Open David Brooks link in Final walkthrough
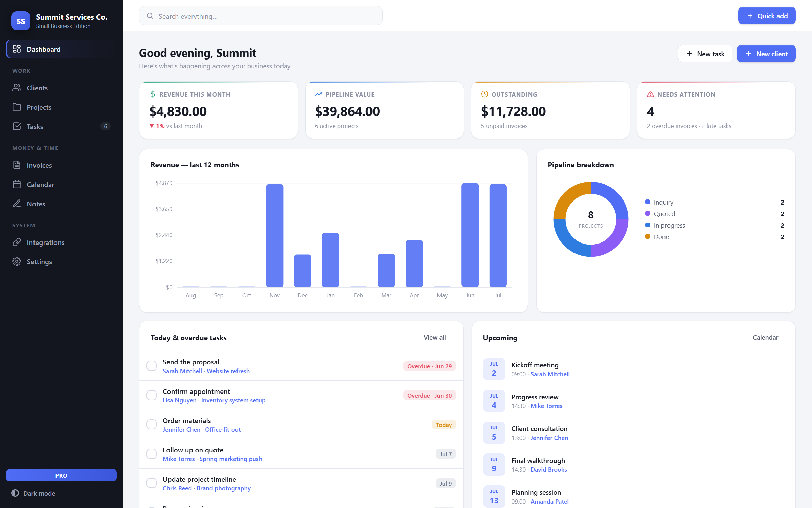The width and height of the screenshot is (812, 508). point(548,469)
